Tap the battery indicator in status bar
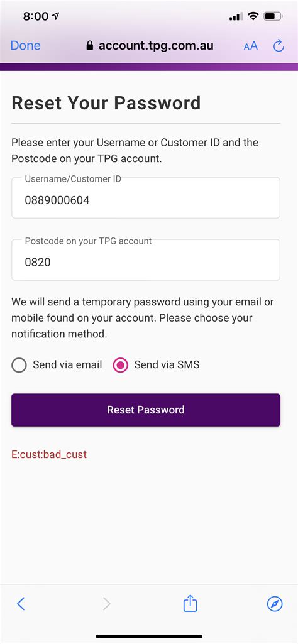Image resolution: width=298 pixels, height=644 pixels. [x=273, y=16]
